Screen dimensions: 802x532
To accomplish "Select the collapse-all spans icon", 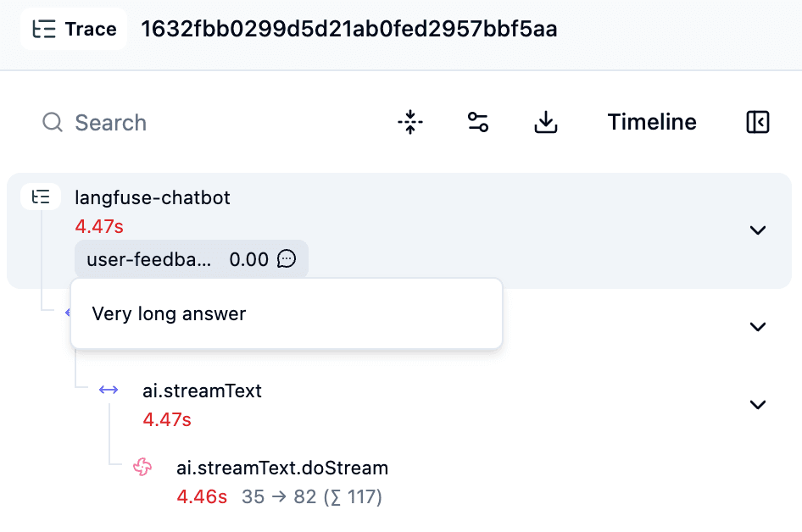I will point(409,122).
